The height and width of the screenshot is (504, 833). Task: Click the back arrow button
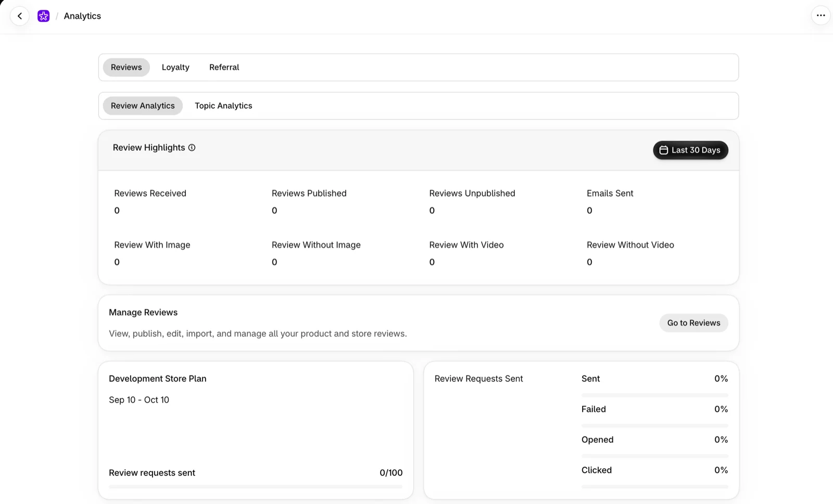point(20,16)
